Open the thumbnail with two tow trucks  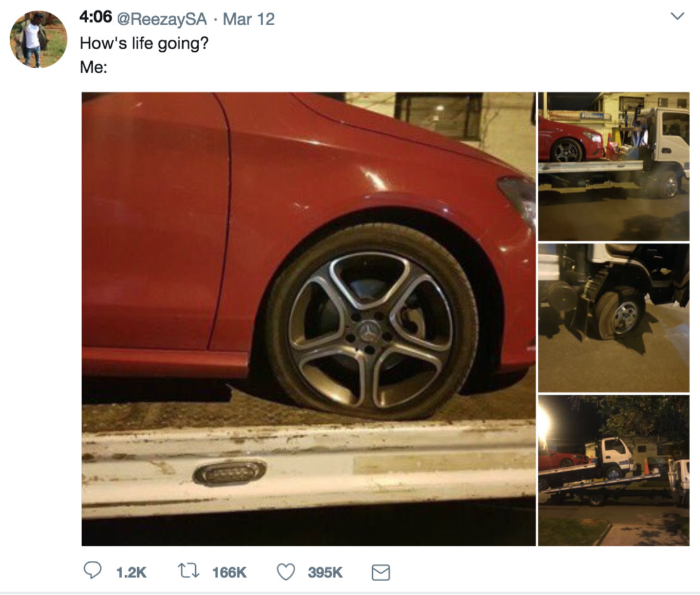click(x=613, y=470)
